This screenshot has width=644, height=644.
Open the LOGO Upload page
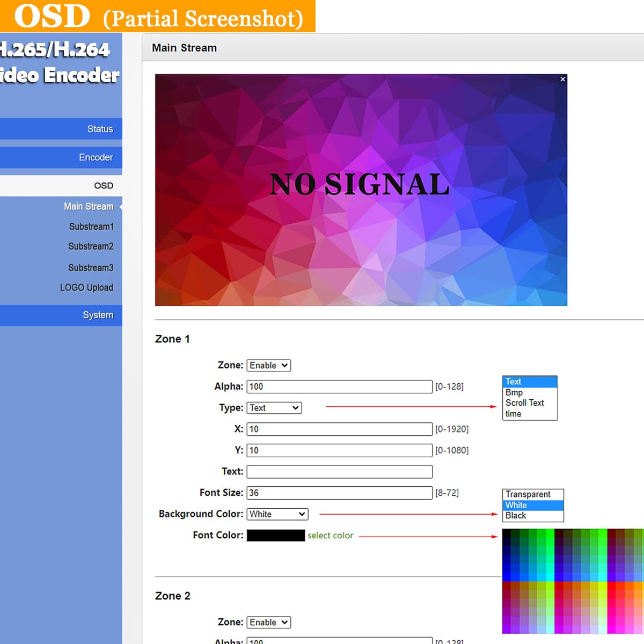pyautogui.click(x=86, y=288)
